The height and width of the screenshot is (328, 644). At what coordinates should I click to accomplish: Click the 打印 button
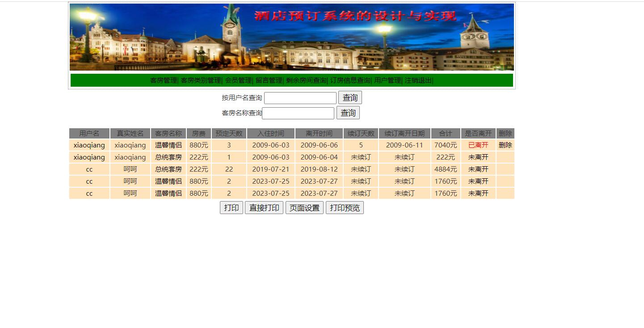point(232,208)
